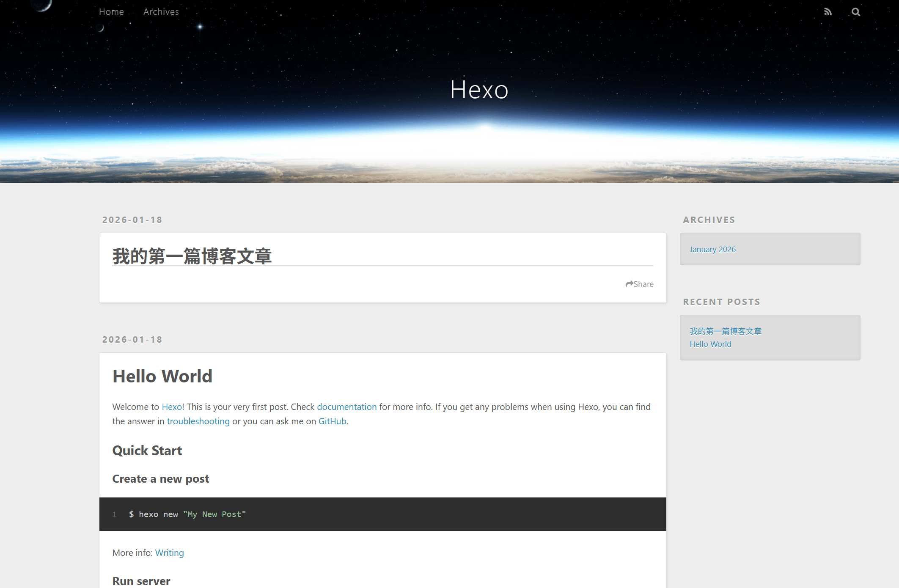Click the RSS feed icon
The width and height of the screenshot is (899, 588).
tap(828, 12)
